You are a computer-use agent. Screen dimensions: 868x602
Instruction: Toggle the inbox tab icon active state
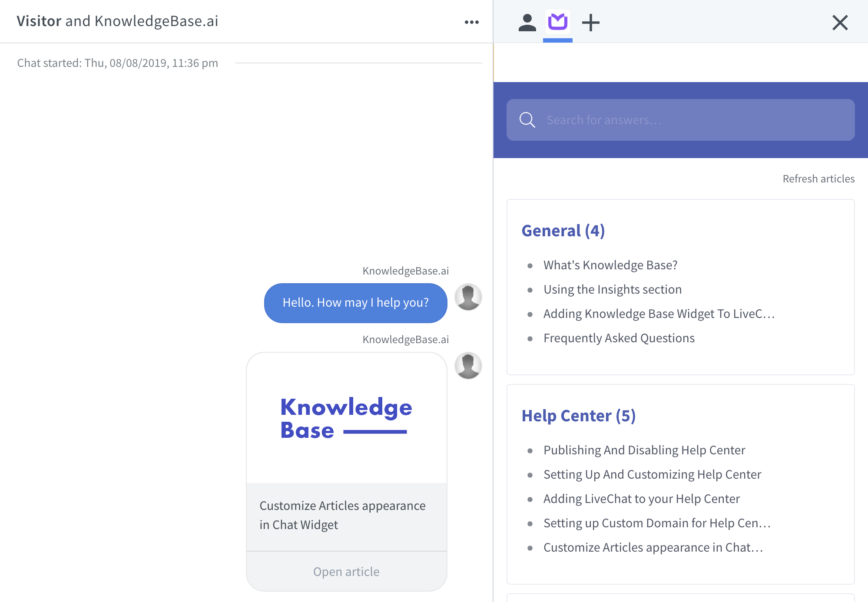point(557,21)
